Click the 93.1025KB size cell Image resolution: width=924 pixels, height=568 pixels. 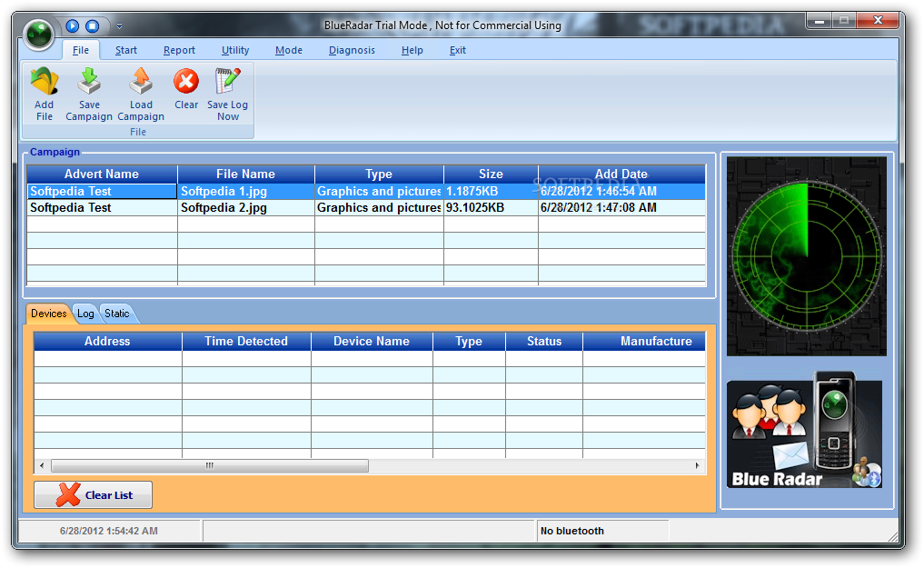point(491,207)
